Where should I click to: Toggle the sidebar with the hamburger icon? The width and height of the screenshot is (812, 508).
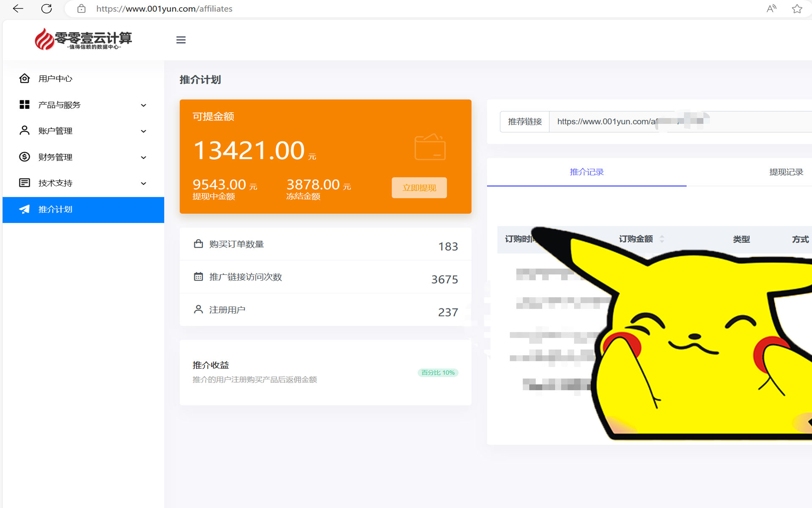(x=181, y=40)
